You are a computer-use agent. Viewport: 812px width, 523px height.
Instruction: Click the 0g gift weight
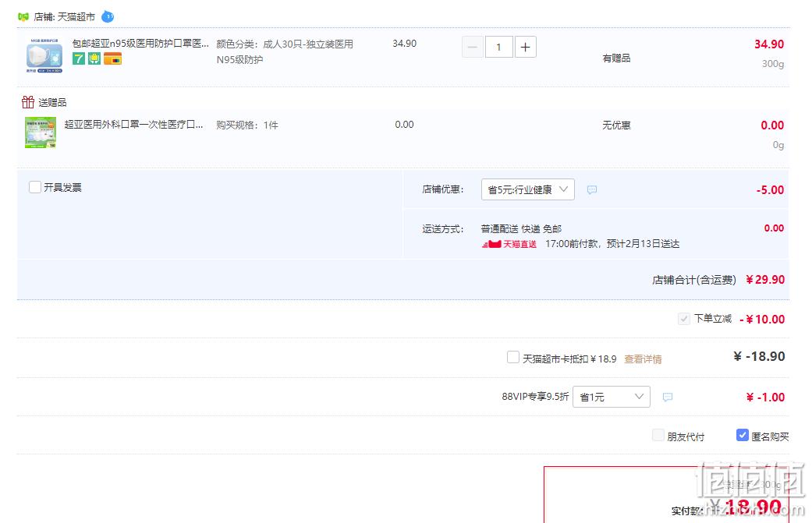coord(778,145)
